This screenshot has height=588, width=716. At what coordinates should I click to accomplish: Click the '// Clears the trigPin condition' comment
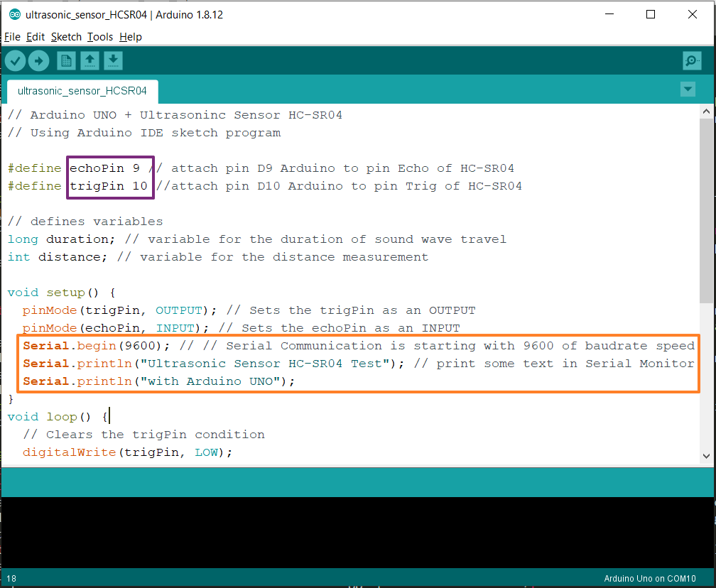tap(143, 435)
